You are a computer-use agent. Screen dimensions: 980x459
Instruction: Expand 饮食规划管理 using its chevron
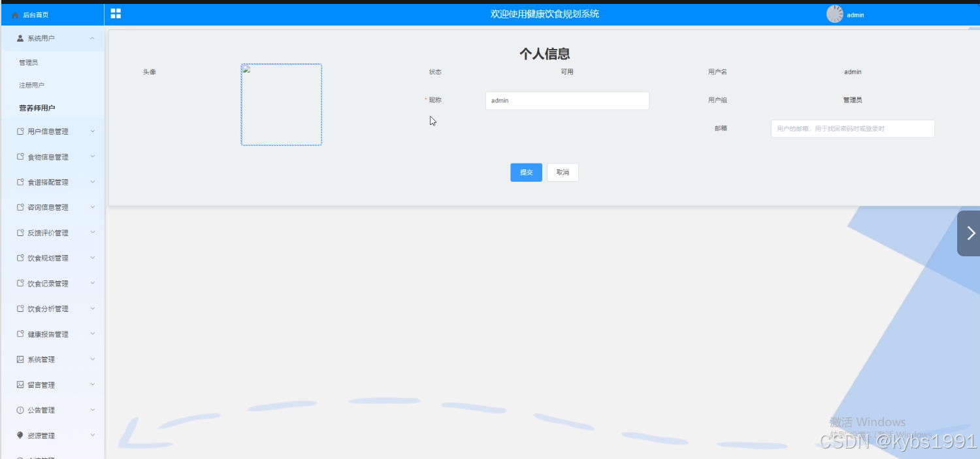coord(92,258)
